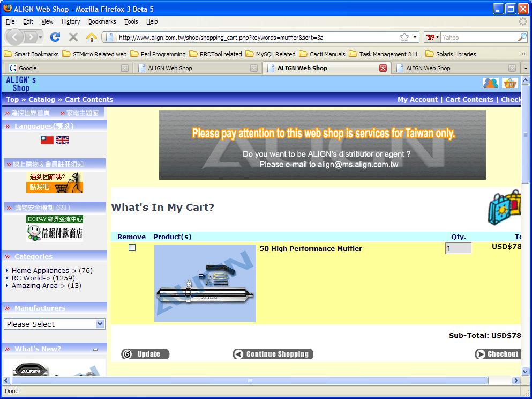
Task: Close the active ALIGN Web Shop tab
Action: pyautogui.click(x=383, y=68)
